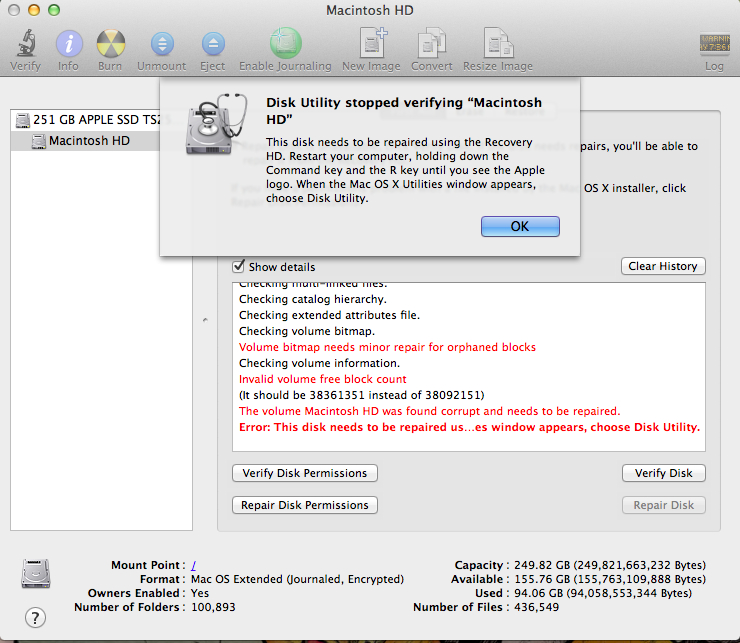Click the Burn toolbar icon
The height and width of the screenshot is (643, 740).
click(x=110, y=43)
